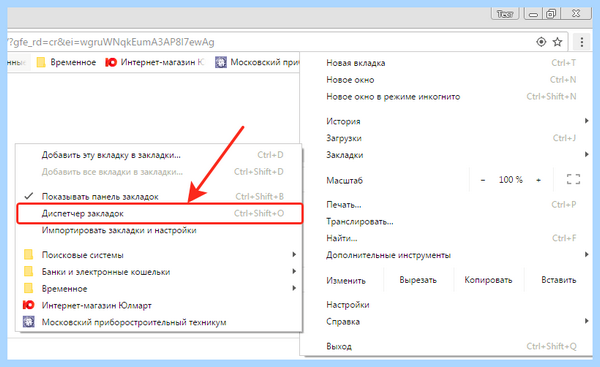This screenshot has height=367, width=600.
Task: Click Вставить edit button
Action: [559, 280]
